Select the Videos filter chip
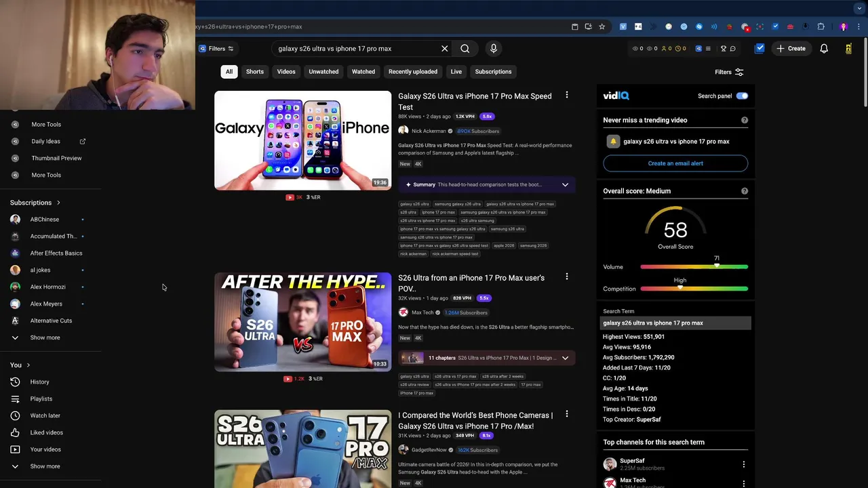The height and width of the screenshot is (488, 868). pyautogui.click(x=286, y=72)
